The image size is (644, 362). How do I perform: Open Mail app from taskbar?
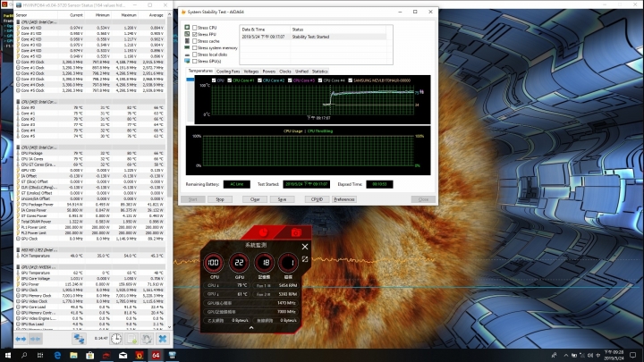coord(123,356)
